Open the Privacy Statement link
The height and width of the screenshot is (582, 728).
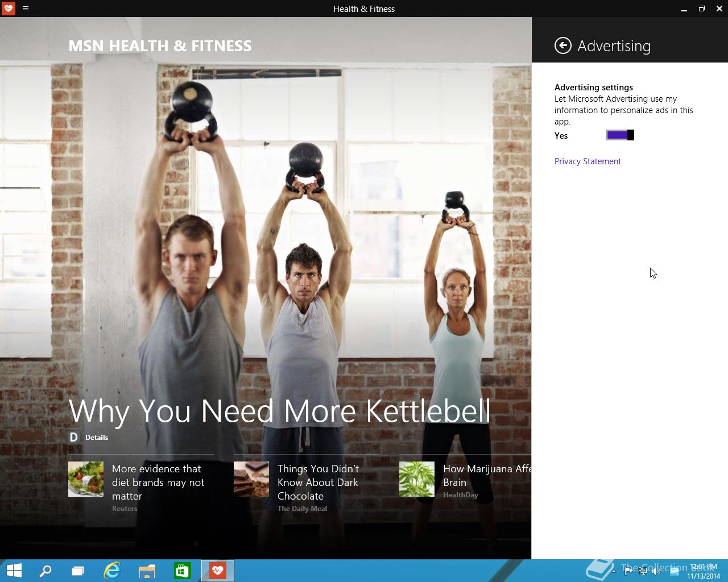click(588, 161)
